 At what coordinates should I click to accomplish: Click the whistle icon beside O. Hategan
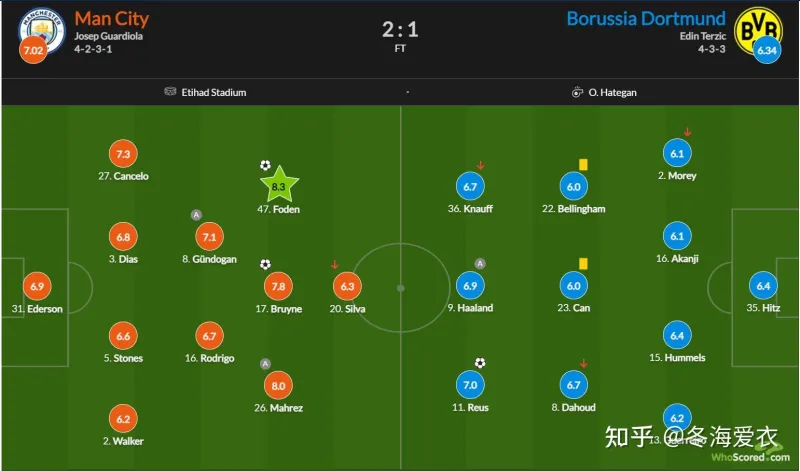tap(577, 92)
